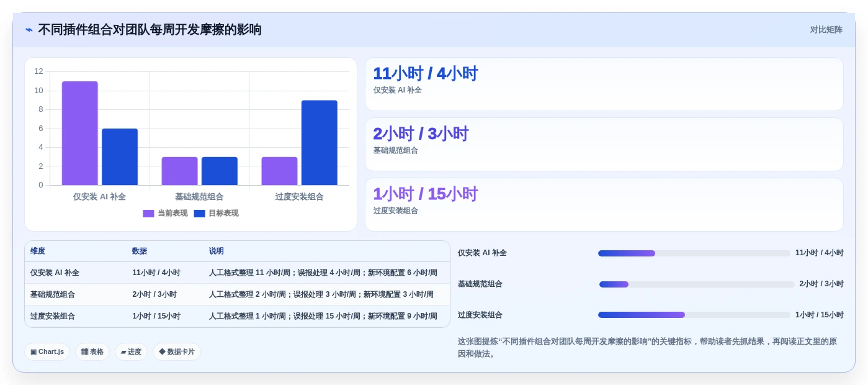
Task: Click table value 11小时 / 4小时
Action: [156, 273]
